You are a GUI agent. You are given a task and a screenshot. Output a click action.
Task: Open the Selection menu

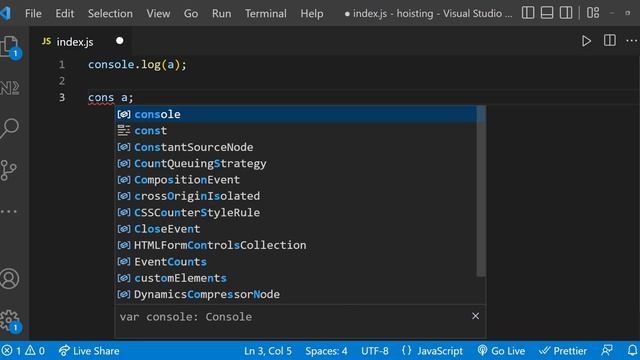[110, 13]
